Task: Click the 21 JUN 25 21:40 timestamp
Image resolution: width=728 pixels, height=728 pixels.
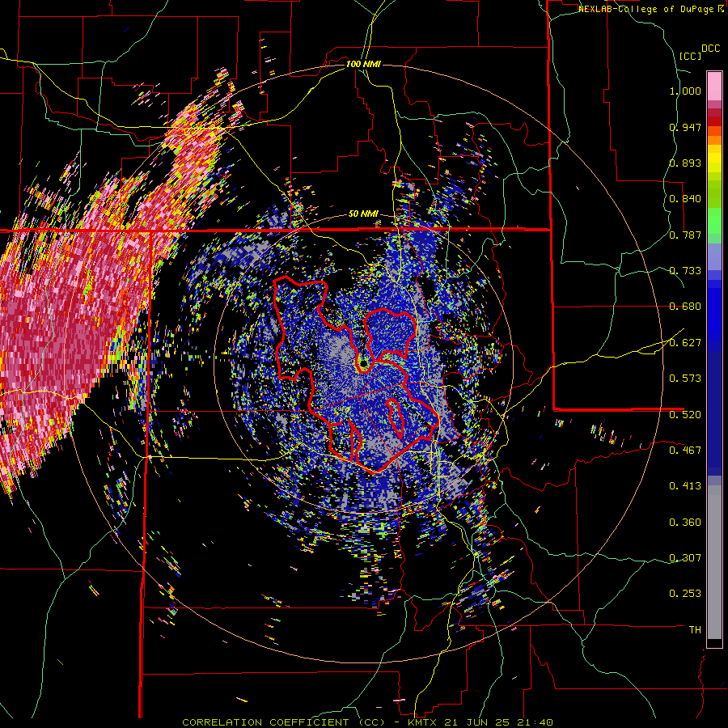Action: pos(500,722)
